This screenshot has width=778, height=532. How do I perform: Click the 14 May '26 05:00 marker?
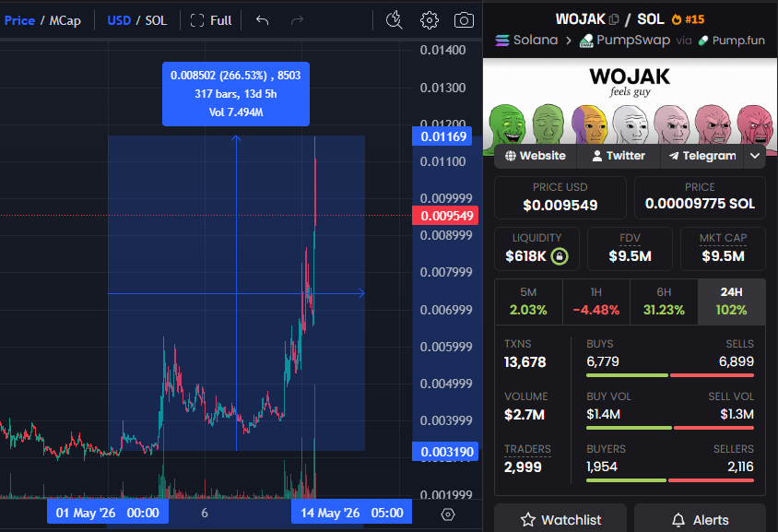[352, 513]
